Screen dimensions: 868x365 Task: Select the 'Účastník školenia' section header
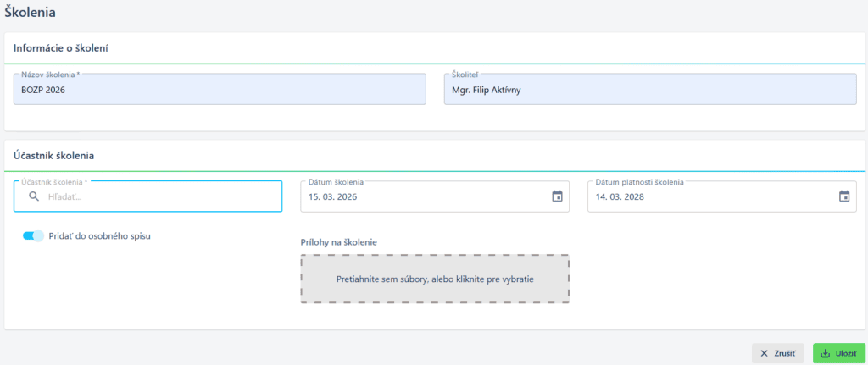[53, 155]
